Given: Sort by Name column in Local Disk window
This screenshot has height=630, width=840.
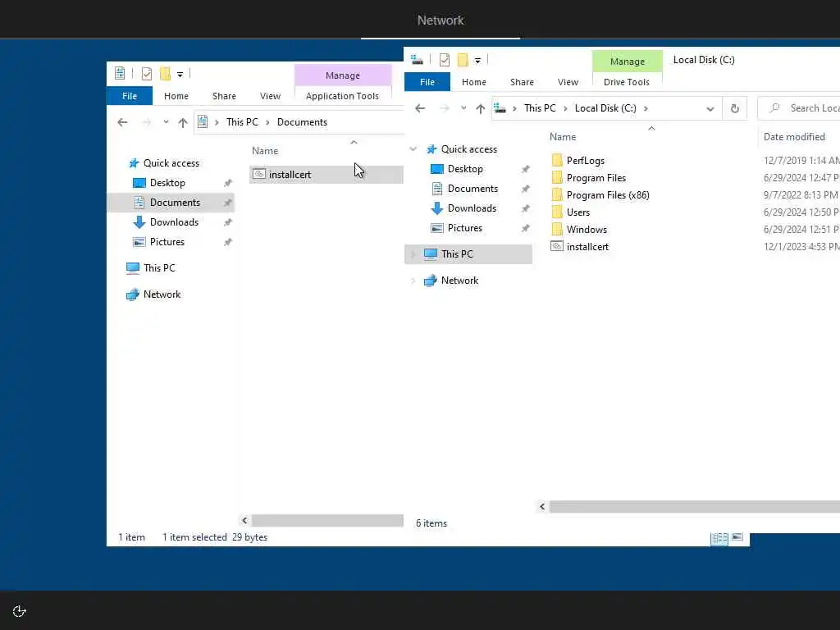Looking at the screenshot, I should (x=563, y=137).
